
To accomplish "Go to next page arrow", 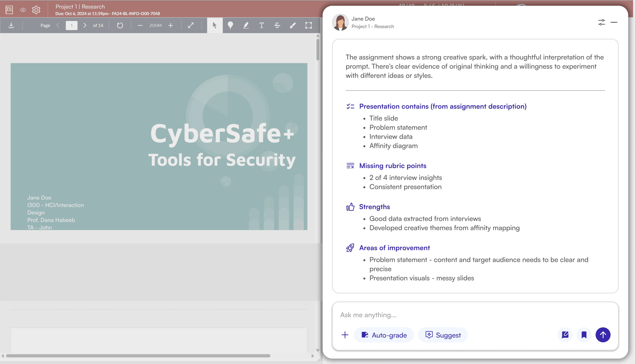I will (x=85, y=25).
